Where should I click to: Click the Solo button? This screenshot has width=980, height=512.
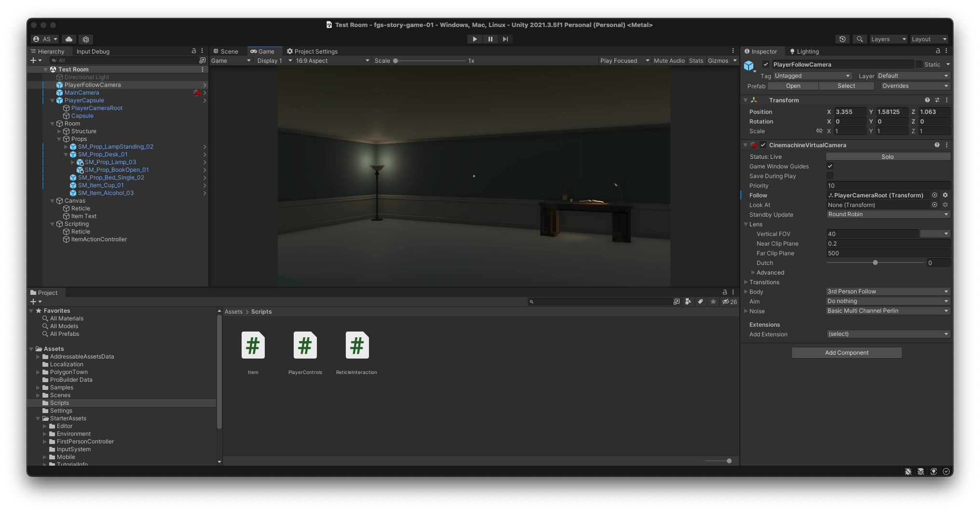(888, 156)
